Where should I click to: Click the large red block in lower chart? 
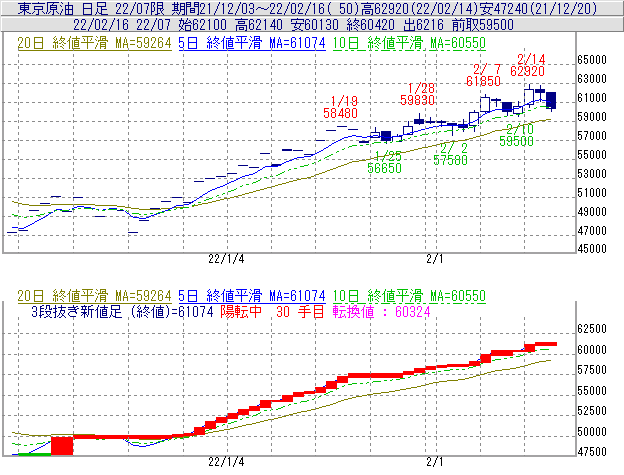point(62,446)
